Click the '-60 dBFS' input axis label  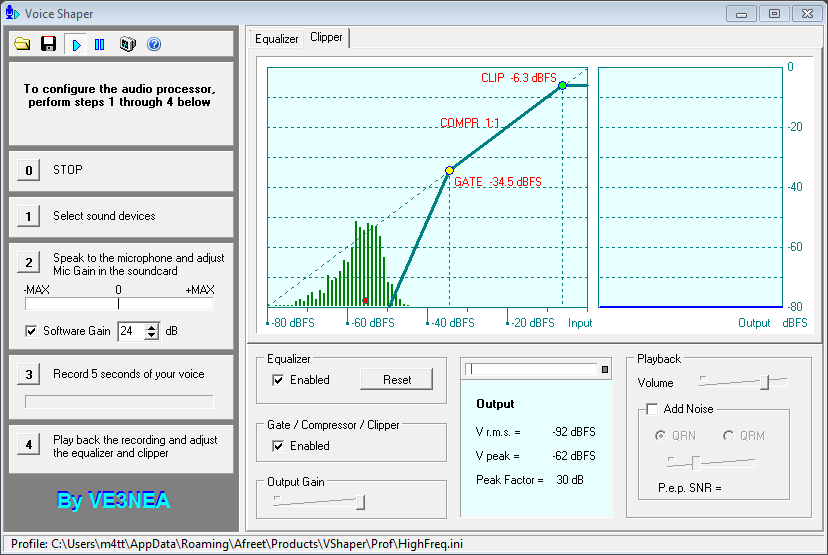[x=373, y=323]
